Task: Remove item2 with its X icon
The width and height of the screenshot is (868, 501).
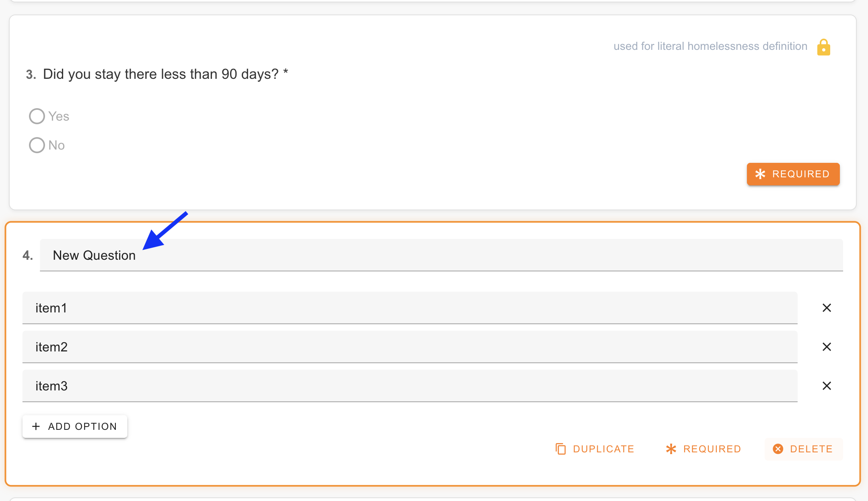Action: click(x=827, y=347)
